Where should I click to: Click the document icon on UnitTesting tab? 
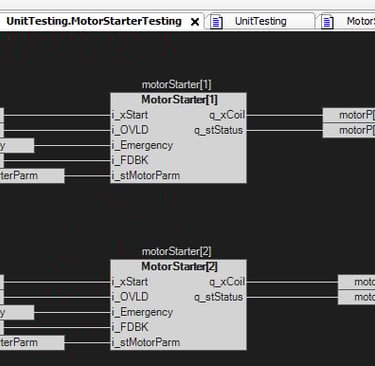coord(216,22)
